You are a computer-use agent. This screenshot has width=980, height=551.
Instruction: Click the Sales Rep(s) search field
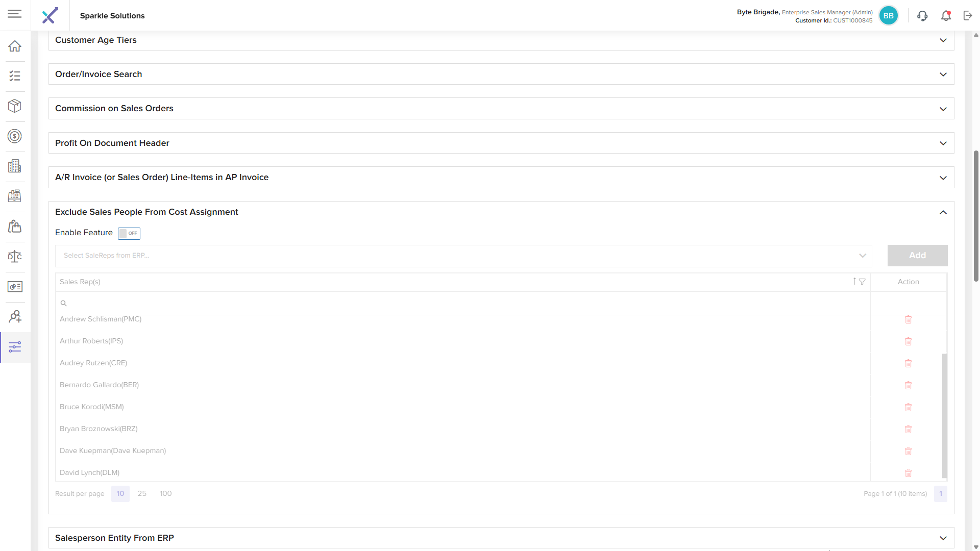tap(463, 303)
